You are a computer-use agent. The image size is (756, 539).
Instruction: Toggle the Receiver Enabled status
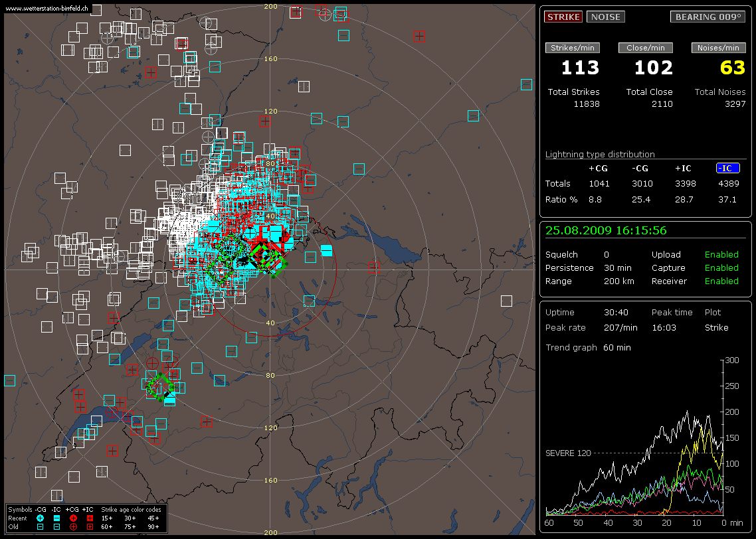coord(721,281)
